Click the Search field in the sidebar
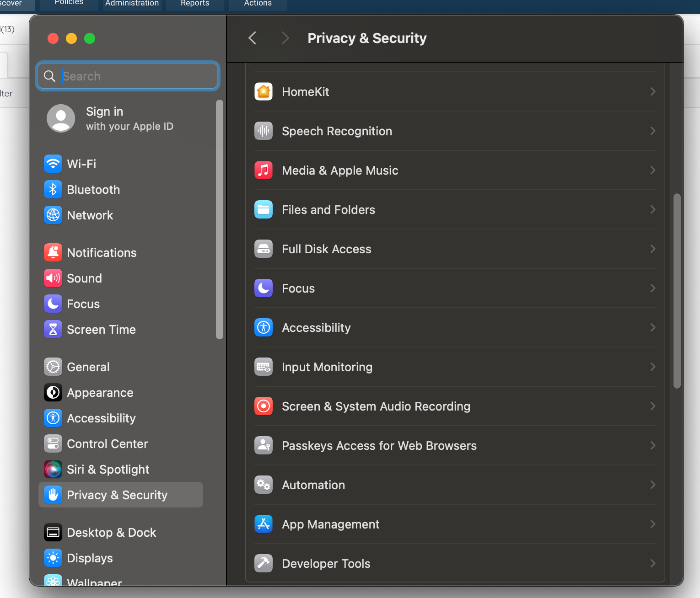This screenshot has height=598, width=700. (137, 76)
